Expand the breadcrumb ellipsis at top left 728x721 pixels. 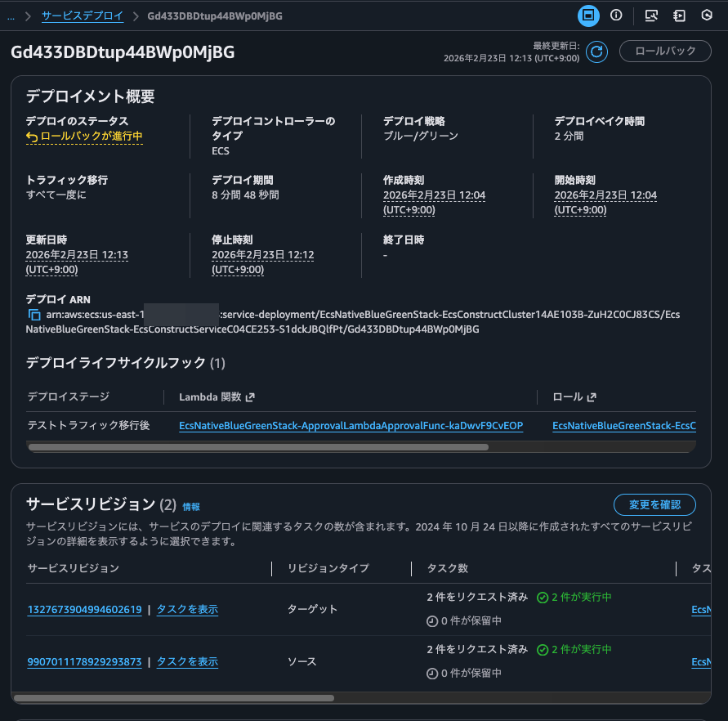(11, 16)
